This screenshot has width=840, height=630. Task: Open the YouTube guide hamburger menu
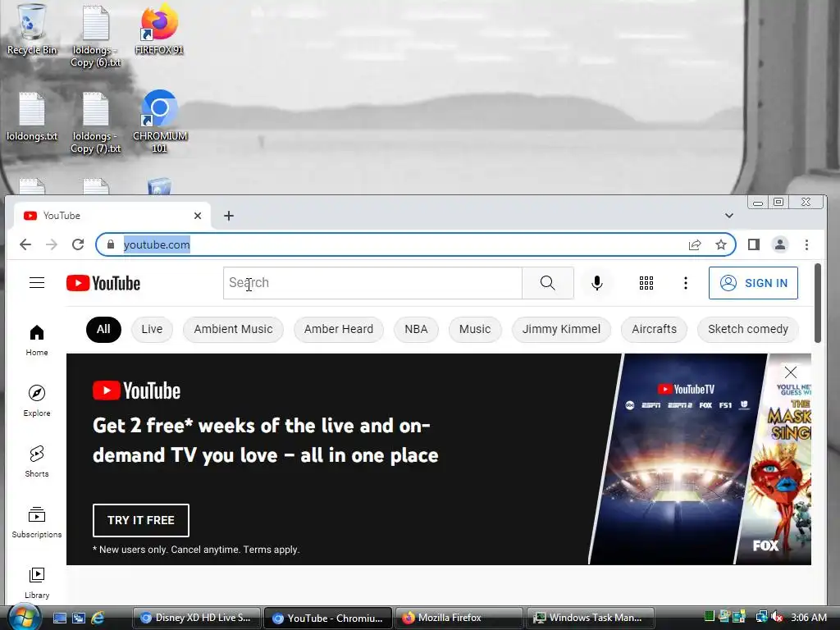coord(36,282)
